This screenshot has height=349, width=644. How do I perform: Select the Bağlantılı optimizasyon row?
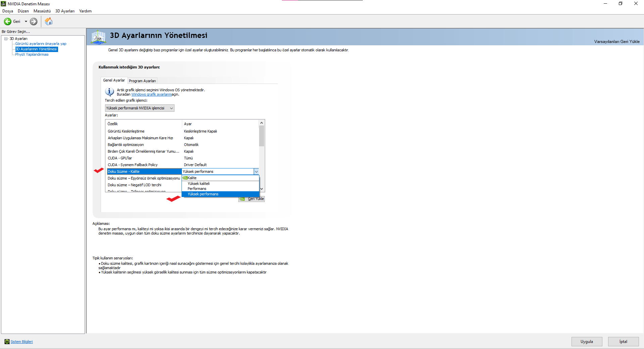[183, 145]
